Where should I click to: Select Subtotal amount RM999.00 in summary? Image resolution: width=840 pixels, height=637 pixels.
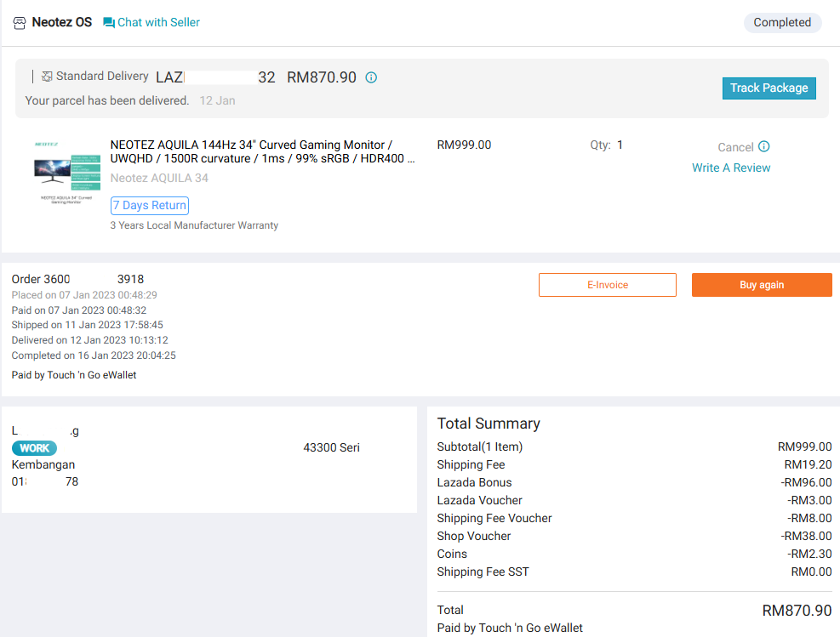pos(804,447)
